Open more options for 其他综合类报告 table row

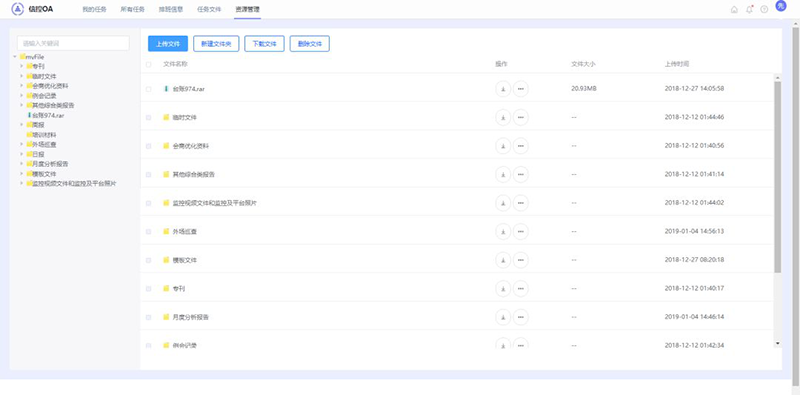click(x=520, y=175)
